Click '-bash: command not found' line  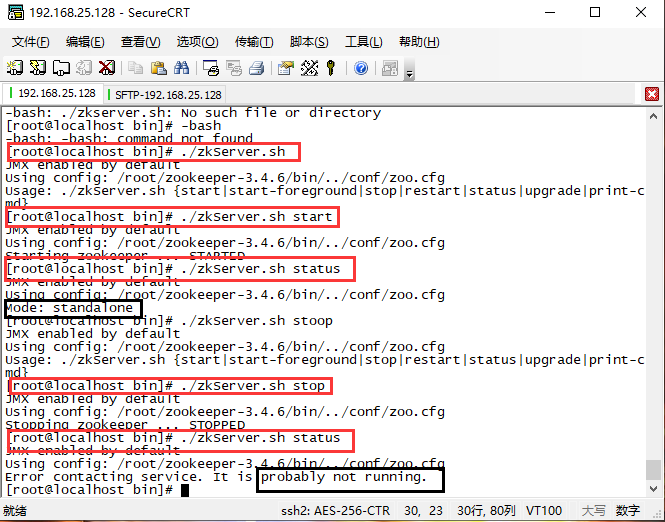129,138
